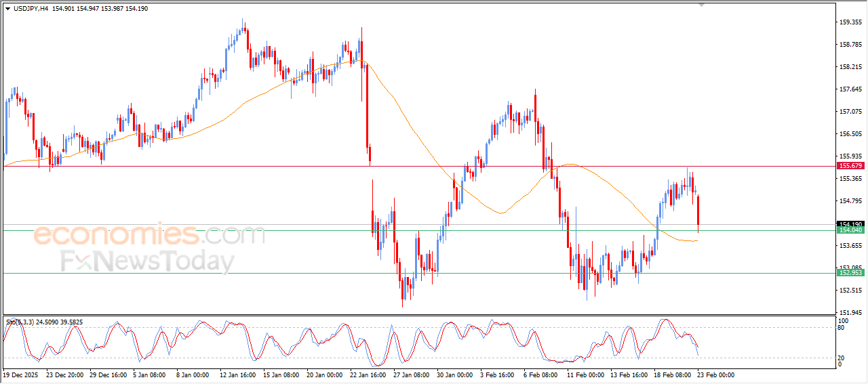Click the 151.945 value on price scale
Viewport: 868px width, 384px height.
pyautogui.click(x=850, y=312)
